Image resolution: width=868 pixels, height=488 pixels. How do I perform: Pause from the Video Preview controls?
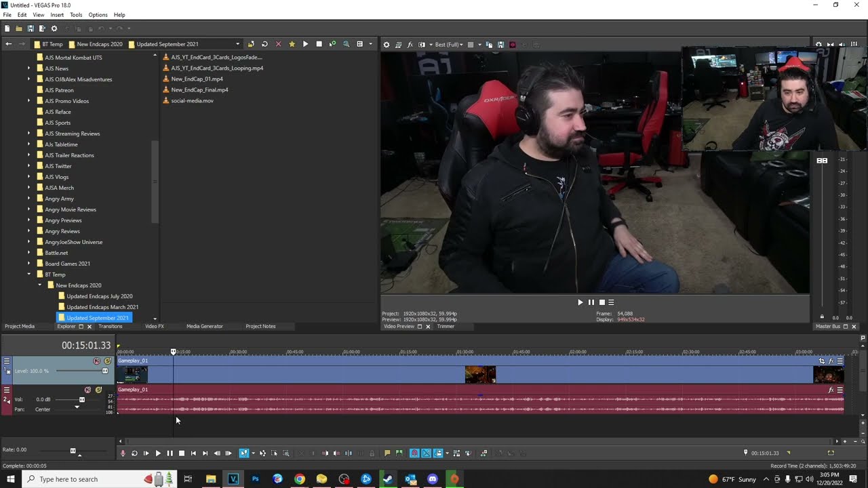coord(591,302)
